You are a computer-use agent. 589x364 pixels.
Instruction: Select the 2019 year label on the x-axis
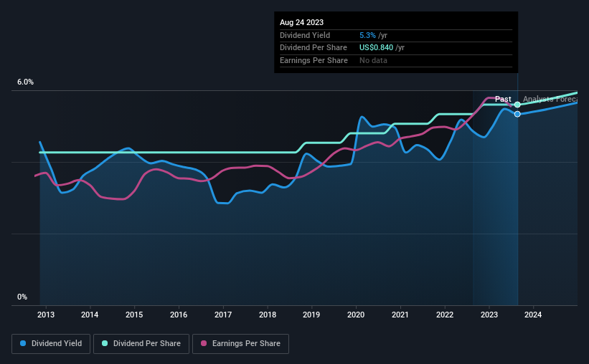(x=311, y=315)
